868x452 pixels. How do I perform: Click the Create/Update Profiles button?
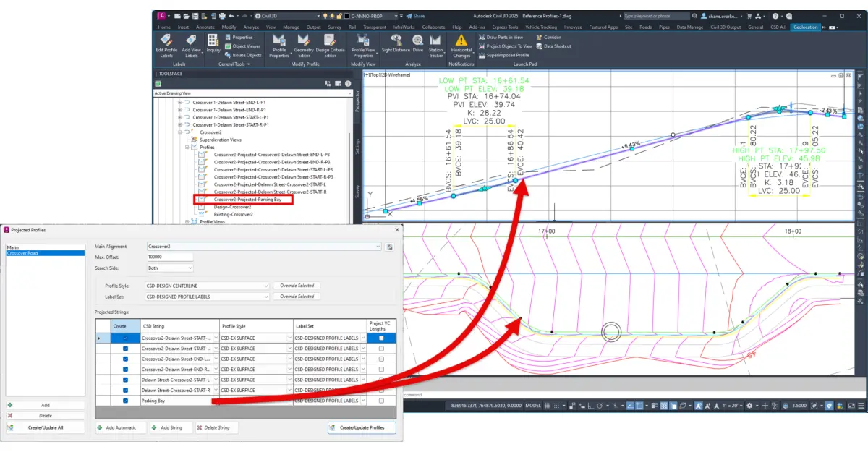[362, 427]
